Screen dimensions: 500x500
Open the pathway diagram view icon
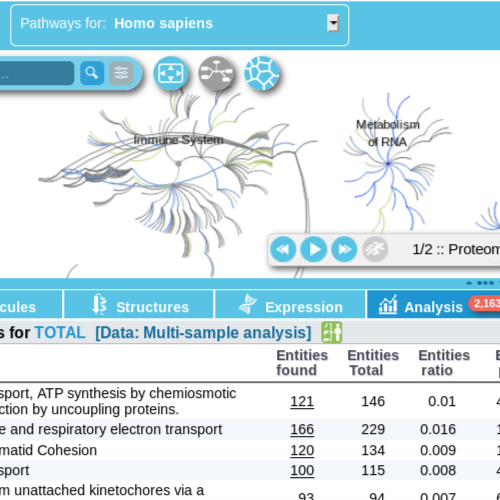[216, 73]
